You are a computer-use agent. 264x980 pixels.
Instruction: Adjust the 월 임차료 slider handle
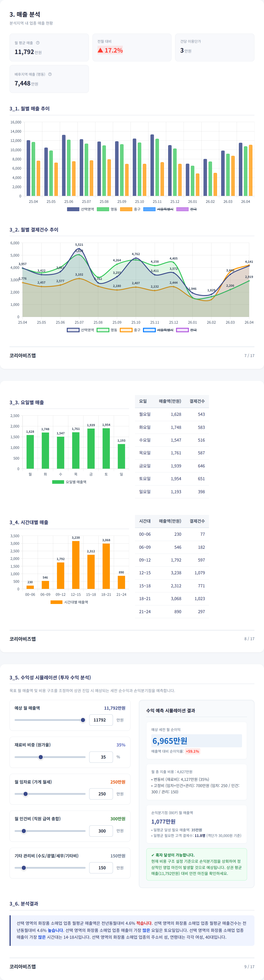[x=26, y=794]
